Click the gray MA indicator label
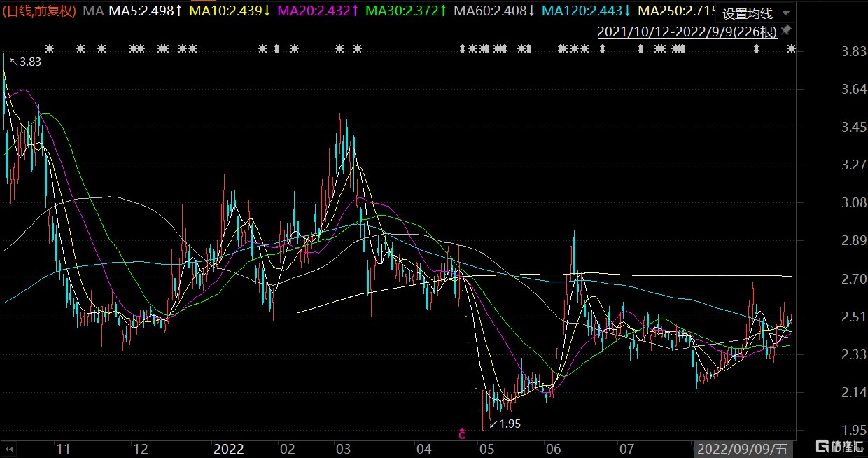868x458 pixels. click(92, 11)
